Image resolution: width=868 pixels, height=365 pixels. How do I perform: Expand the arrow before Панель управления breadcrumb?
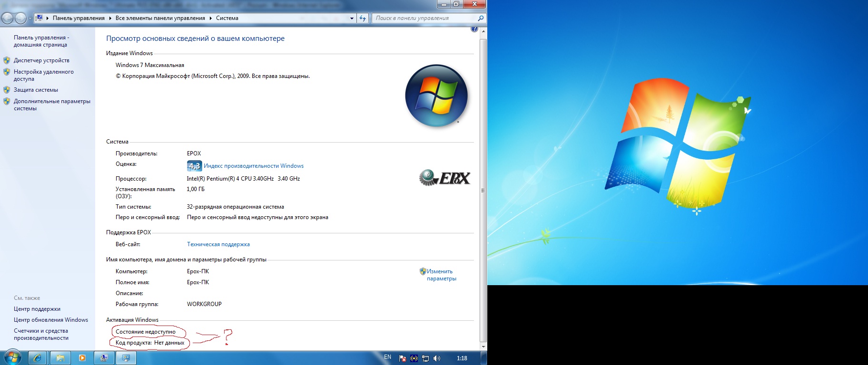coord(48,18)
